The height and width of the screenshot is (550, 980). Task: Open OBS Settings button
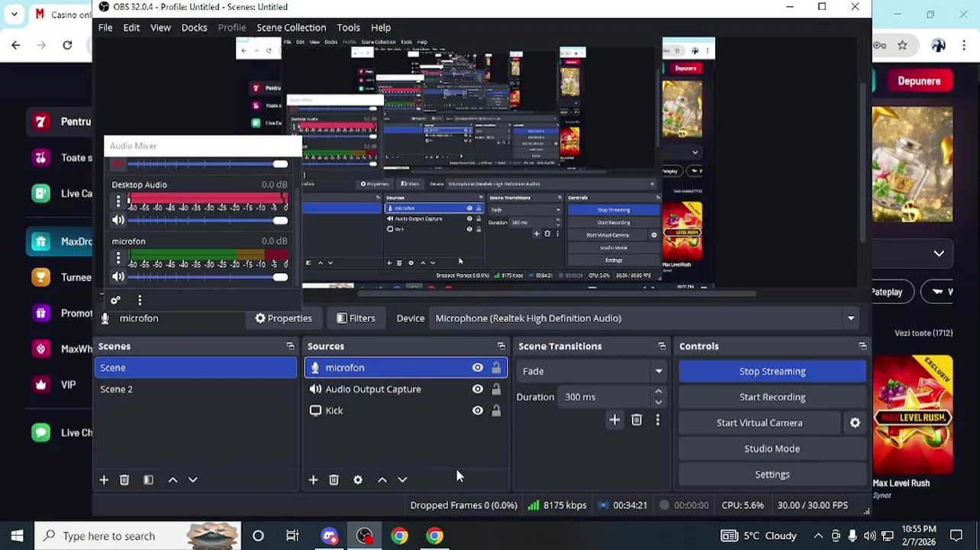pos(772,474)
